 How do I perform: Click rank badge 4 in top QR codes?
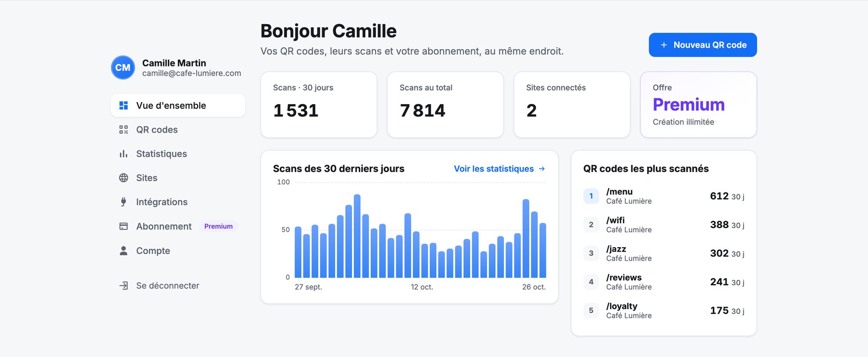click(591, 282)
